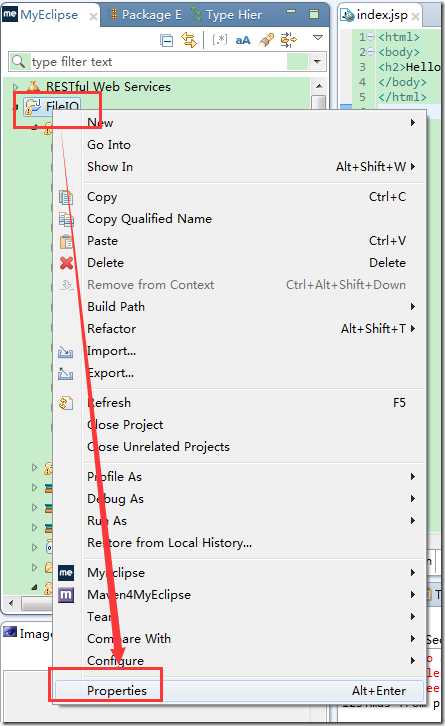Close the MyEclipse explorer tab
The height and width of the screenshot is (726, 445).
point(93,17)
